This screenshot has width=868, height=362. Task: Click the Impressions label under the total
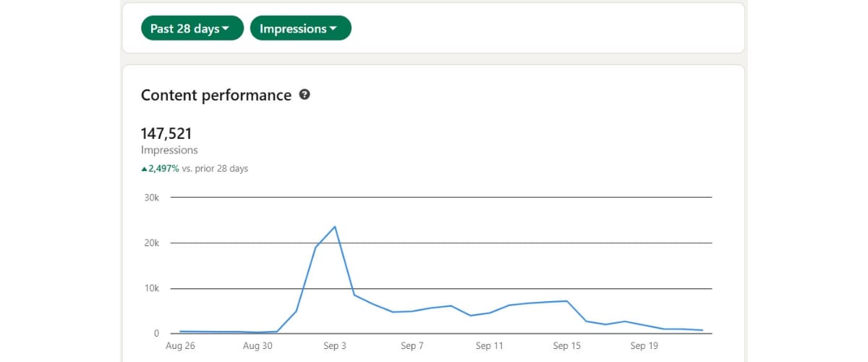coord(169,151)
